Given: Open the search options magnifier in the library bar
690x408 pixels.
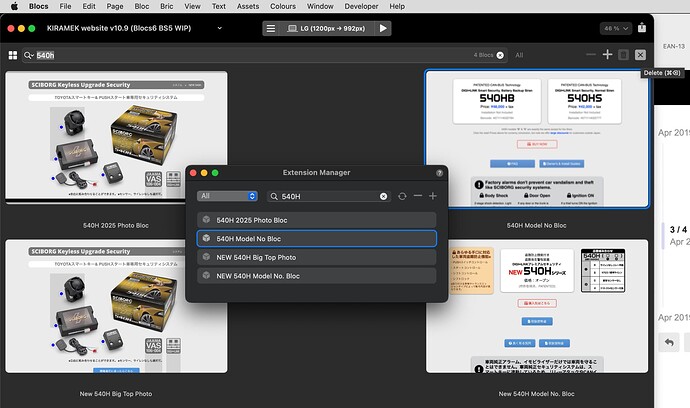Looking at the screenshot, I should tap(29, 55).
